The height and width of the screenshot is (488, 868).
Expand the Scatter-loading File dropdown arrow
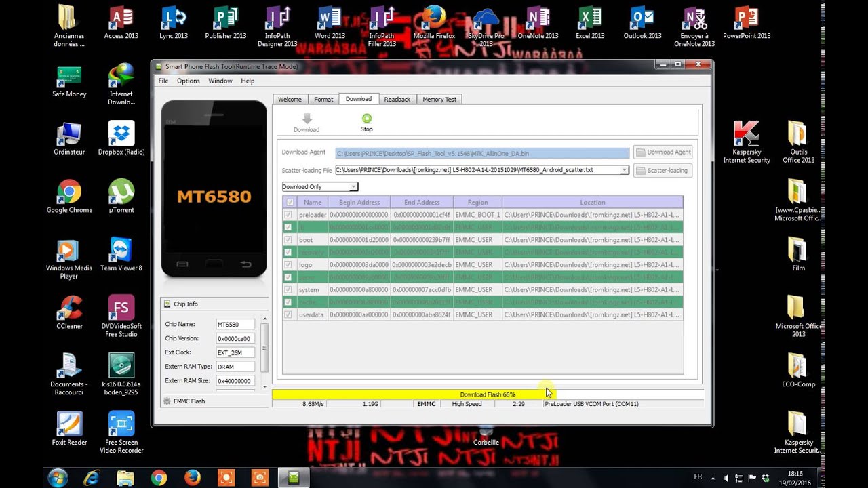[x=624, y=170]
